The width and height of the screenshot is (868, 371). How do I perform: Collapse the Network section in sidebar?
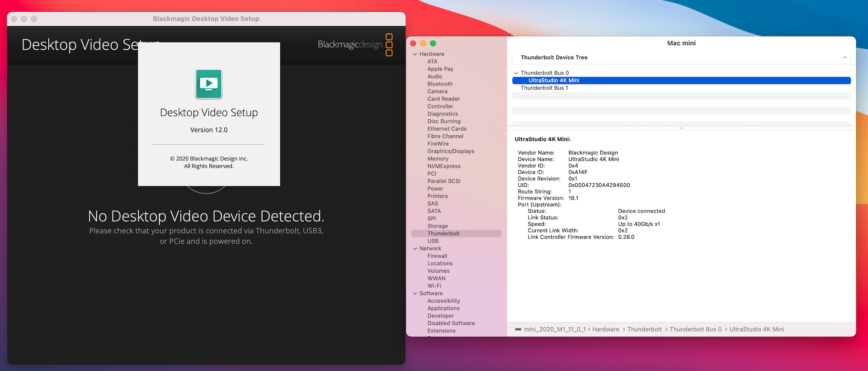pos(415,249)
